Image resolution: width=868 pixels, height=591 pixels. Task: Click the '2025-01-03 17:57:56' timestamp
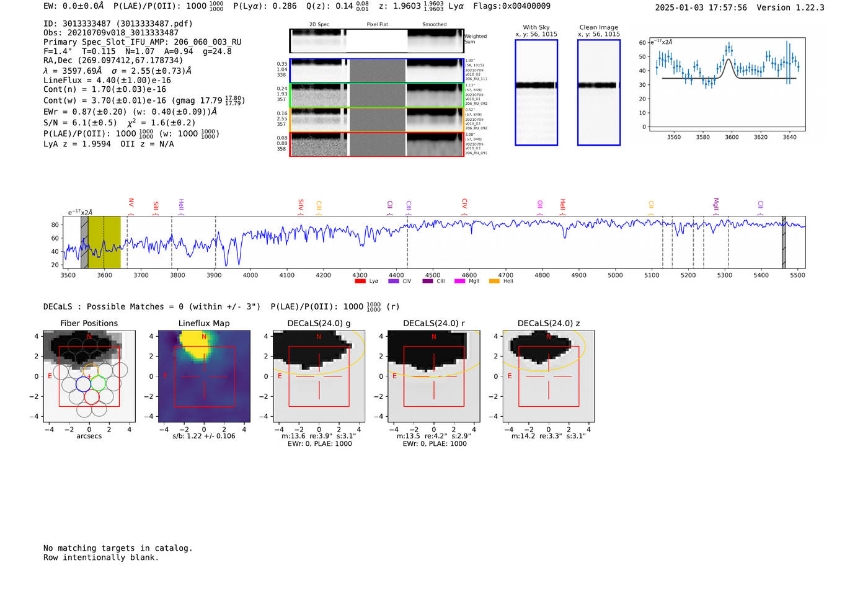701,8
